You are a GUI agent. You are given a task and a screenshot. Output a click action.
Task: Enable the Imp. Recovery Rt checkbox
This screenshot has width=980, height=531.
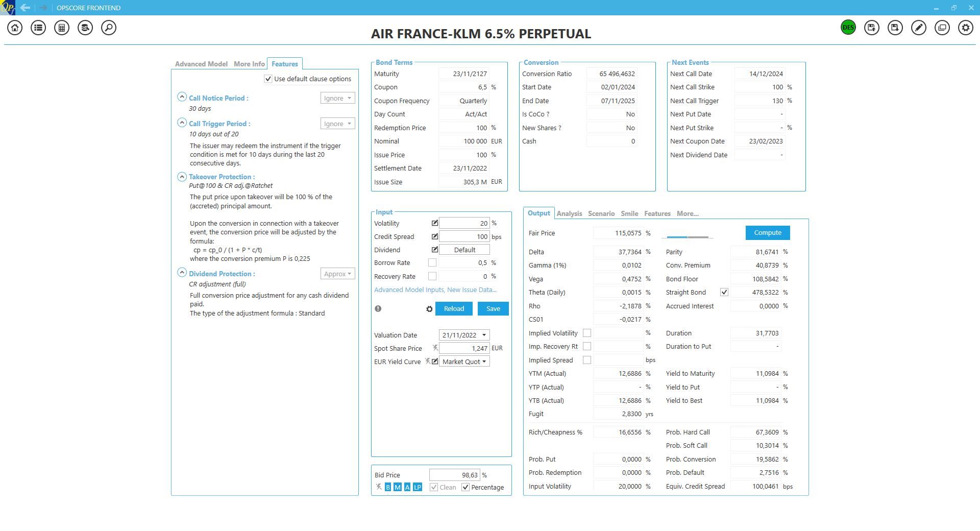pyautogui.click(x=587, y=346)
